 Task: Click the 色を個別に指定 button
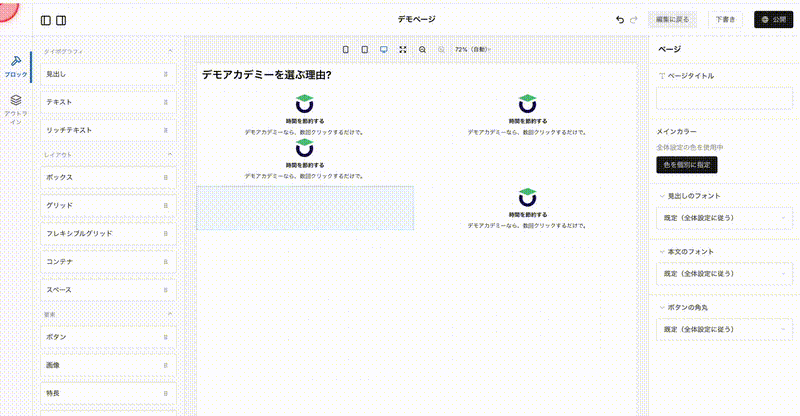tap(687, 165)
